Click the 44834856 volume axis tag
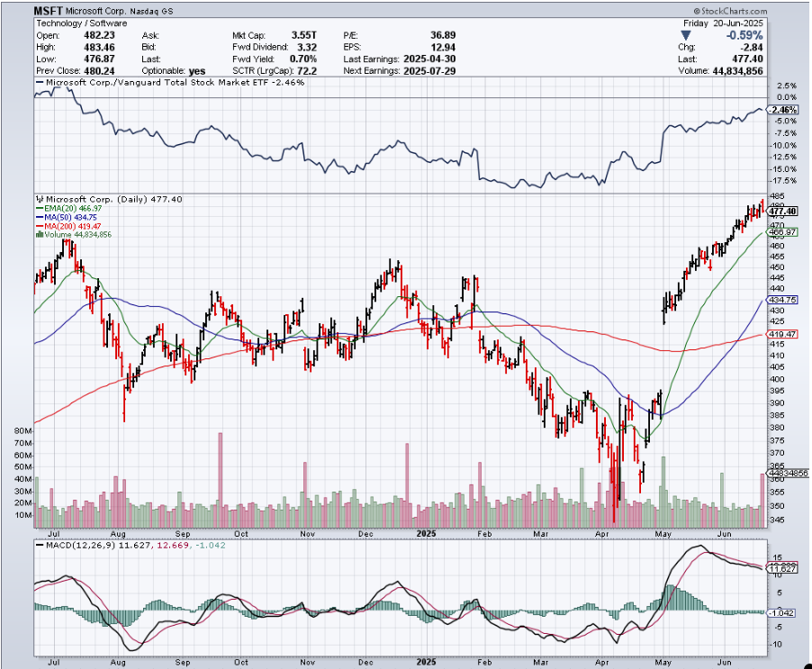The width and height of the screenshot is (812, 669). (788, 474)
